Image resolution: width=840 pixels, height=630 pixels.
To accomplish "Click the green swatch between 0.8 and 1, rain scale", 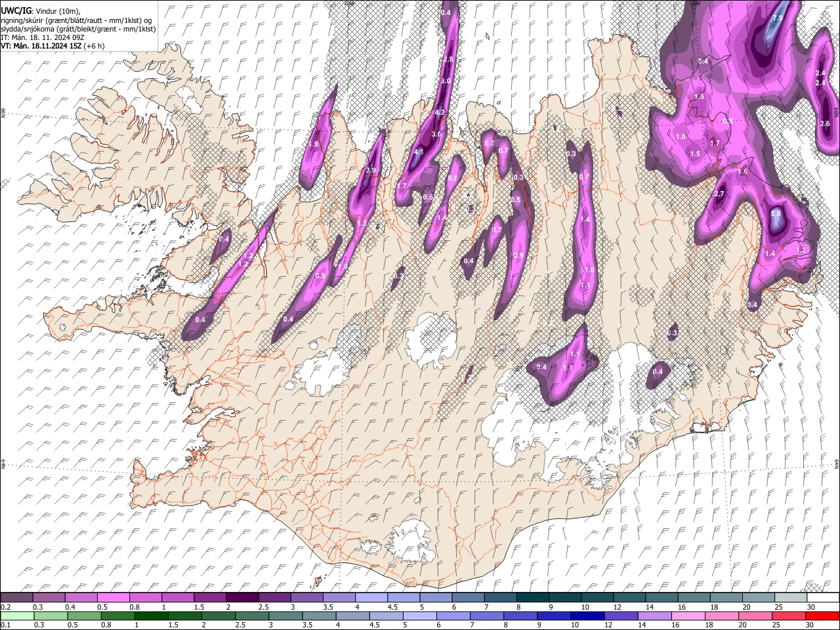I will (118, 616).
